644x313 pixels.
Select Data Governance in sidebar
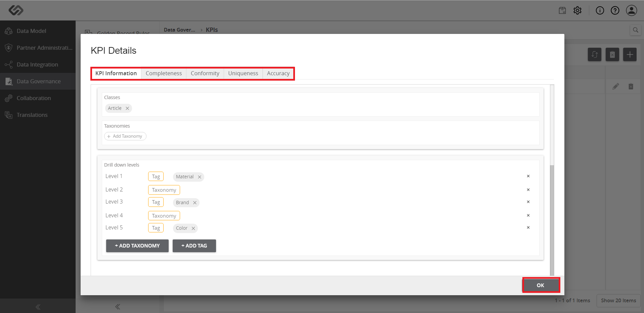point(38,81)
